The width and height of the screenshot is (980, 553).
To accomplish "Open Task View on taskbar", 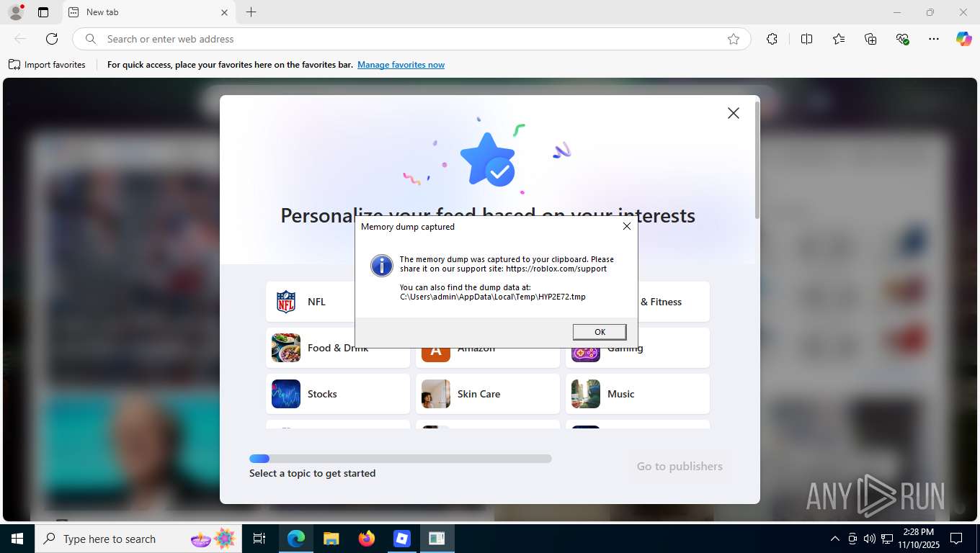I will [x=259, y=539].
